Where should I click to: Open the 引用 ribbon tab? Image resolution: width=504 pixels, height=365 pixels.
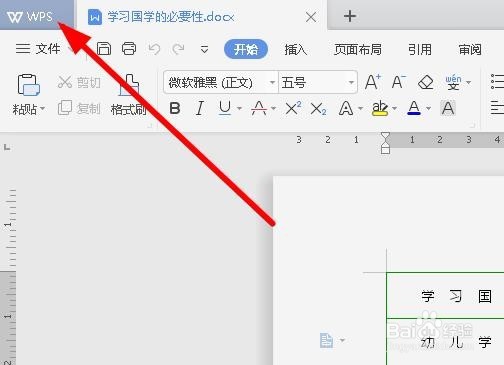click(420, 50)
